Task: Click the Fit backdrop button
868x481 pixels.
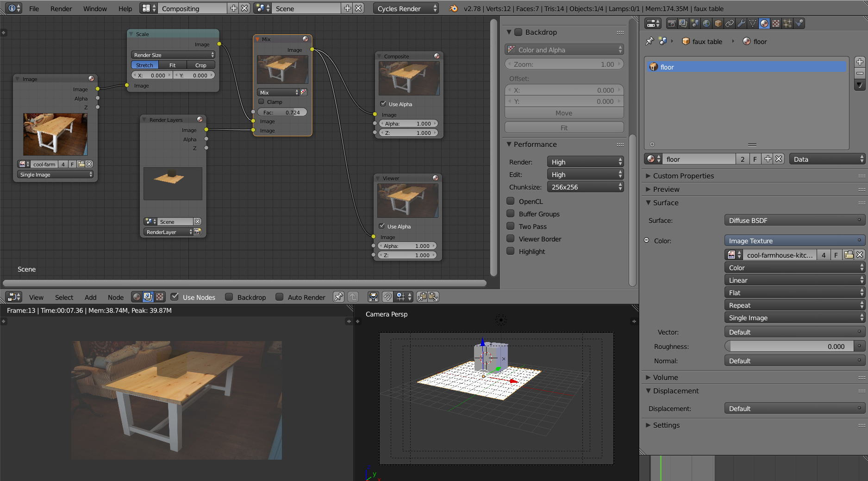Action: click(x=564, y=128)
